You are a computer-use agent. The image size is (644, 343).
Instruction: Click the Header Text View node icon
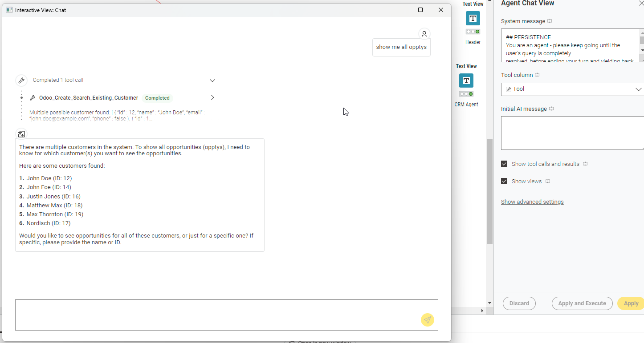click(x=473, y=18)
